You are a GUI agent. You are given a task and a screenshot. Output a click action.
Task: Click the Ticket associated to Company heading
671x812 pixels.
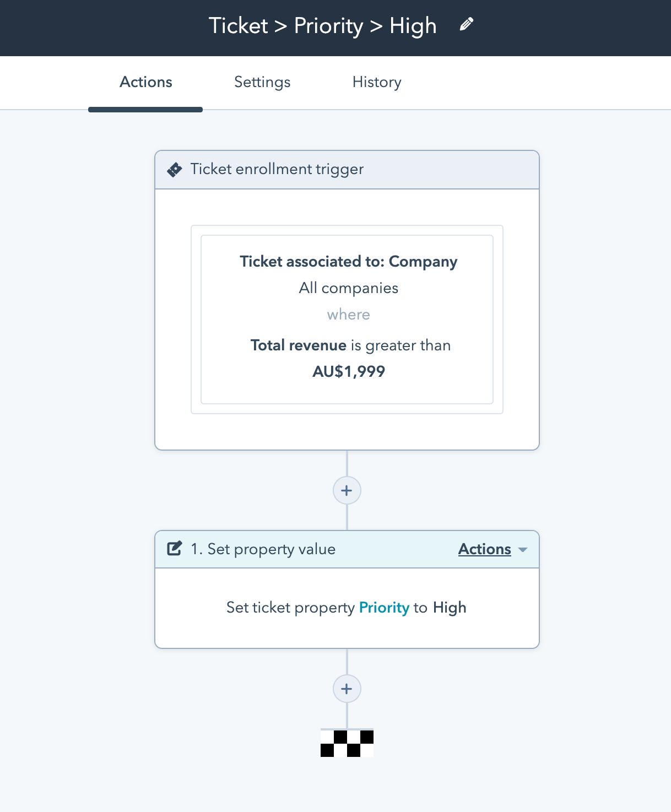click(348, 262)
